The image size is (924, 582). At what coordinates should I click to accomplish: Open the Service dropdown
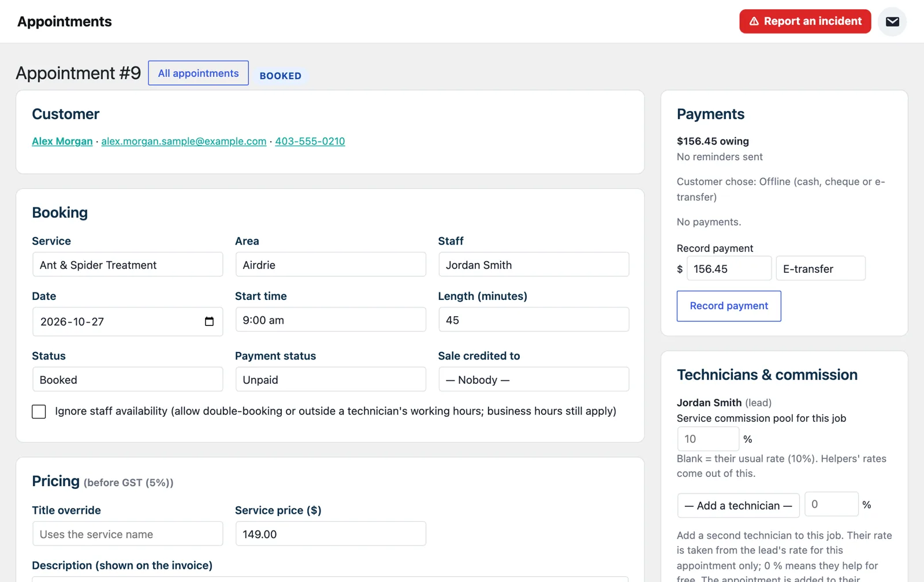point(128,265)
